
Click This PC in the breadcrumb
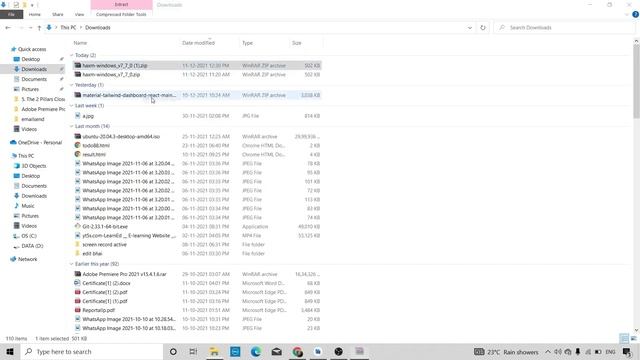click(68, 28)
